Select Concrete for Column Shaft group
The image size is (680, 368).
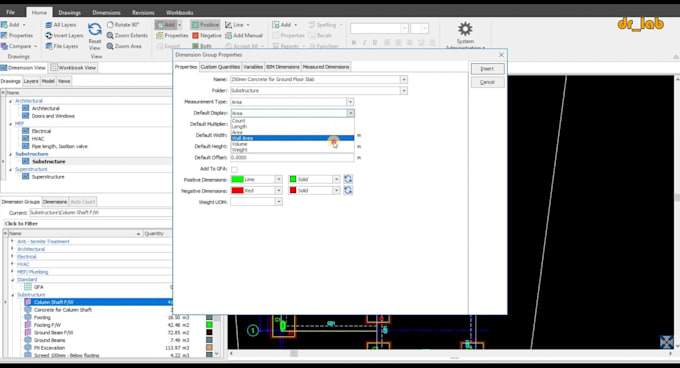[x=63, y=310]
